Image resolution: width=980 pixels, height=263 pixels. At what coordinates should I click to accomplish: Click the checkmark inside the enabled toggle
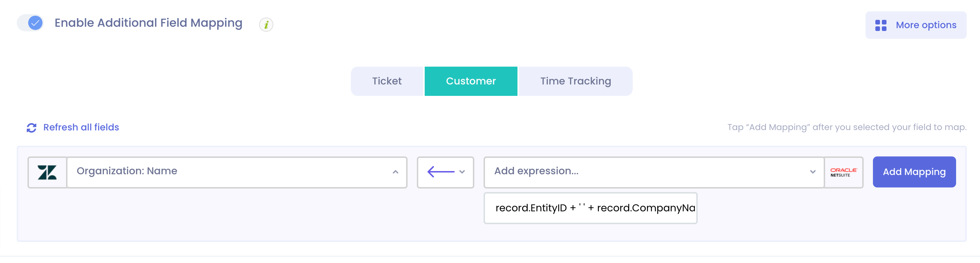coord(35,23)
